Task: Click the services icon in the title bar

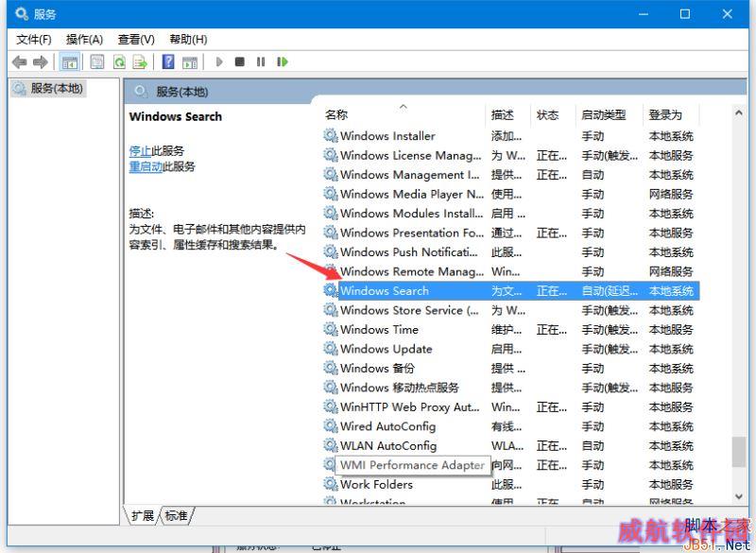Action: (x=22, y=14)
